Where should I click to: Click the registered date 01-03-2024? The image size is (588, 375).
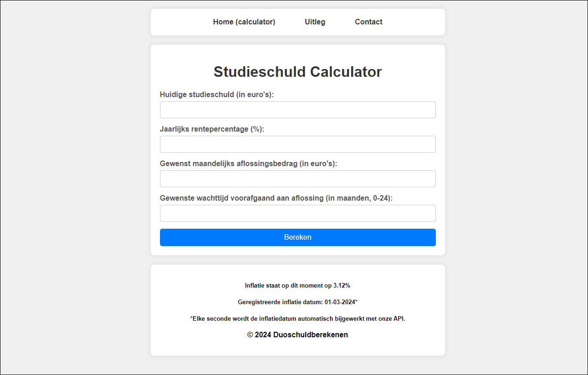(x=340, y=302)
